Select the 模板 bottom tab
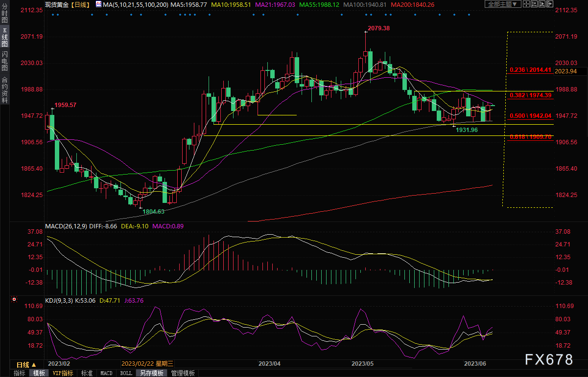This screenshot has height=377, width=588. (39, 373)
